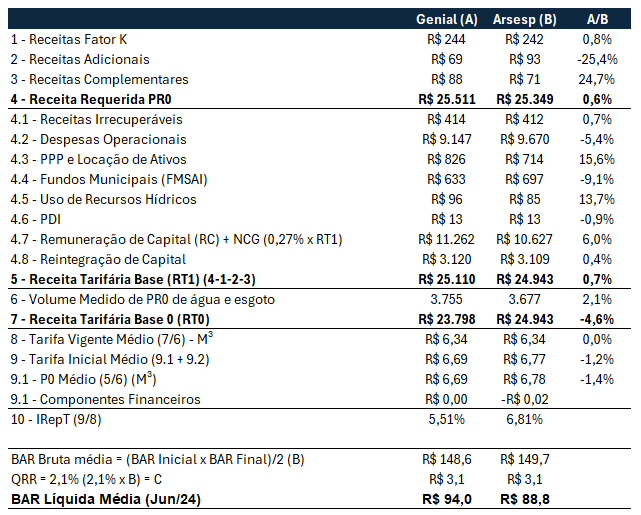Click the Genial (A) column header
The width and height of the screenshot is (641, 515).
(x=446, y=20)
